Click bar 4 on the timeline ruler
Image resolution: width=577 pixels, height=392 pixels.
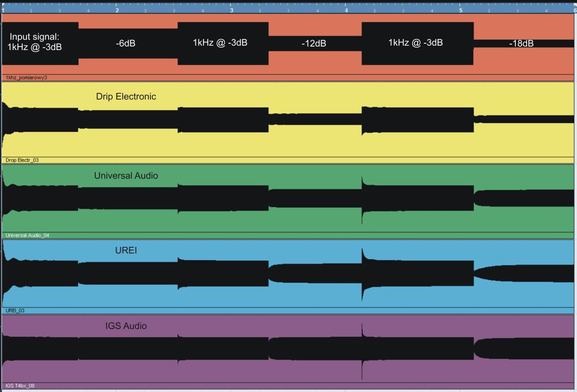click(346, 10)
